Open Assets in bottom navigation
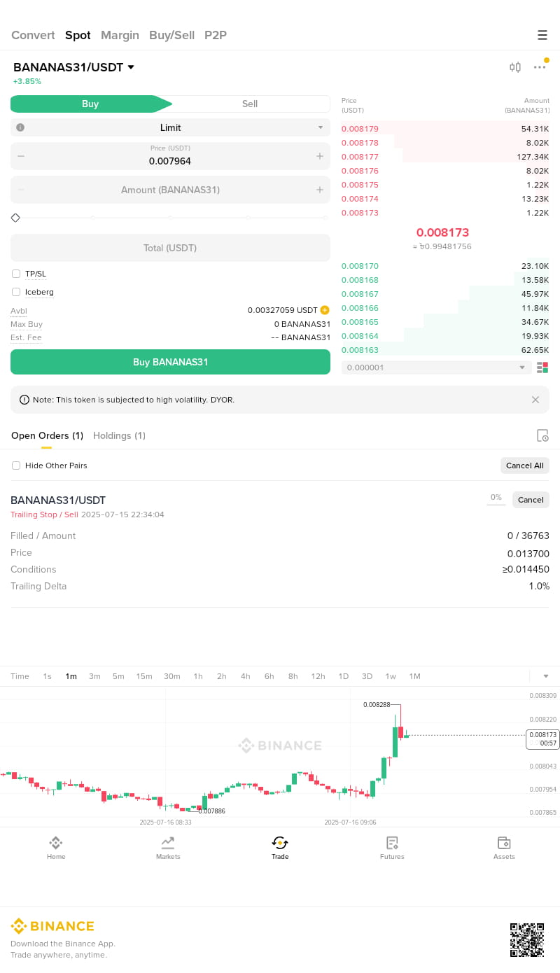 pos(504,847)
